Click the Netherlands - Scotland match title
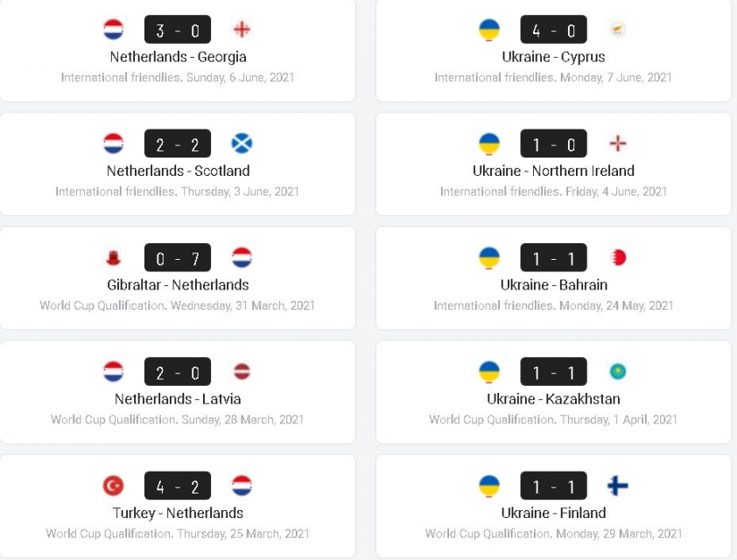Viewport: 737px width, 560px height. pyautogui.click(x=179, y=171)
